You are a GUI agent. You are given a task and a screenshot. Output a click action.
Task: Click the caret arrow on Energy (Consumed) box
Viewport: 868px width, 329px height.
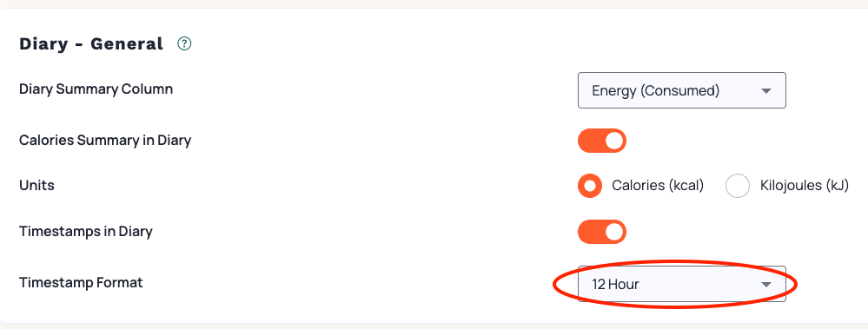(766, 90)
